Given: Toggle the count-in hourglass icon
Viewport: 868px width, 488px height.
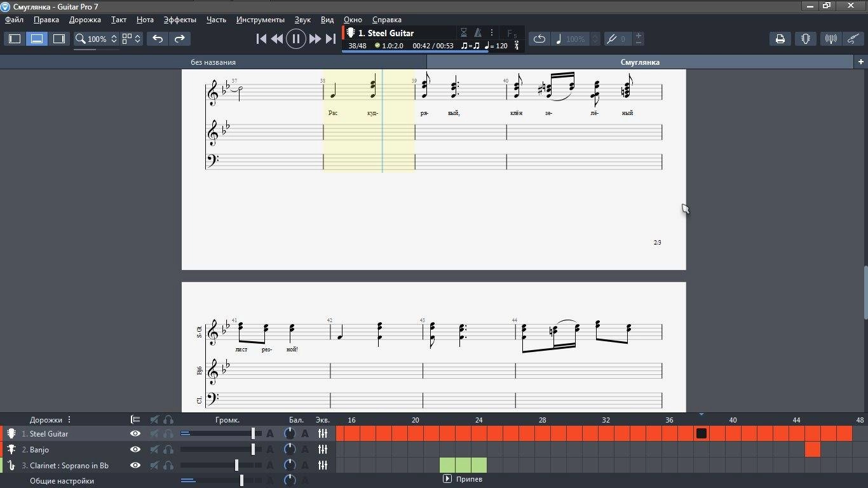Looking at the screenshot, I should [464, 32].
